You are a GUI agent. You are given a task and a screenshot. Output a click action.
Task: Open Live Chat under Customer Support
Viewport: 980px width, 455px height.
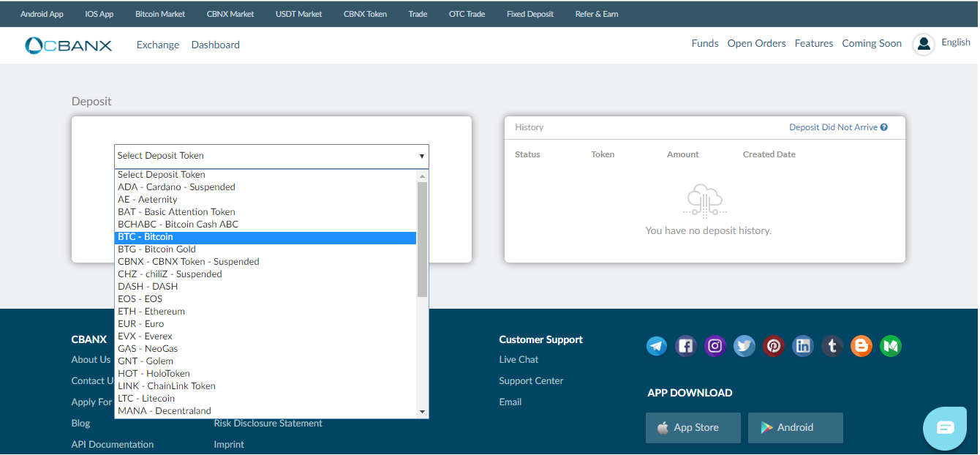pos(519,360)
